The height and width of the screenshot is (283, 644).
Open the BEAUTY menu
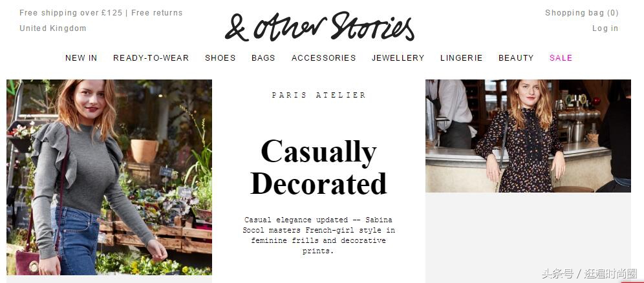point(516,58)
